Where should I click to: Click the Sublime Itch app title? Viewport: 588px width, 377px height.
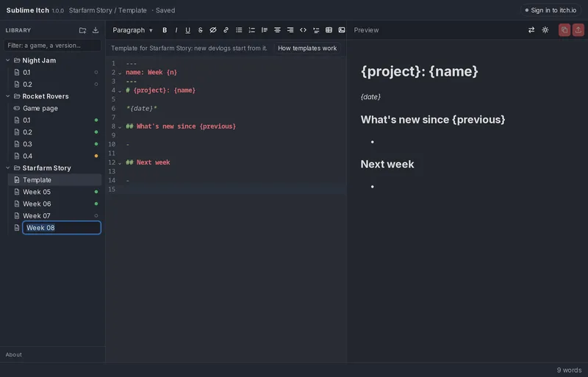(28, 10)
